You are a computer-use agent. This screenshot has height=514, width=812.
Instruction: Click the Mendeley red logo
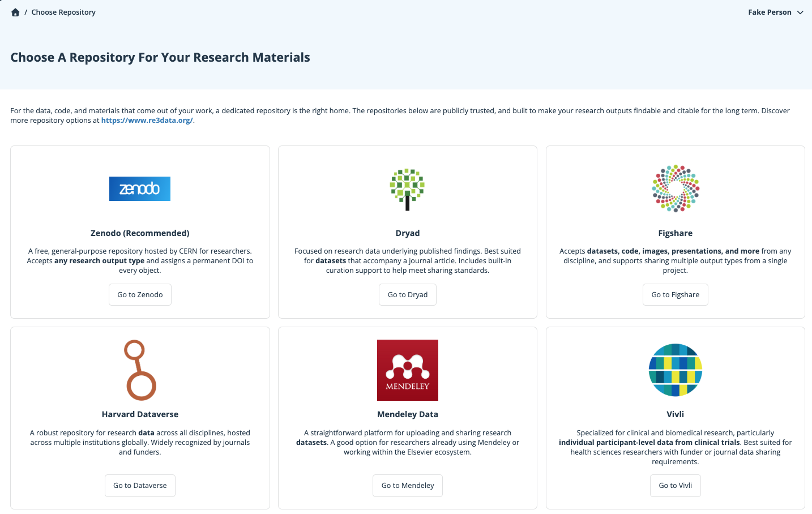[x=408, y=370]
